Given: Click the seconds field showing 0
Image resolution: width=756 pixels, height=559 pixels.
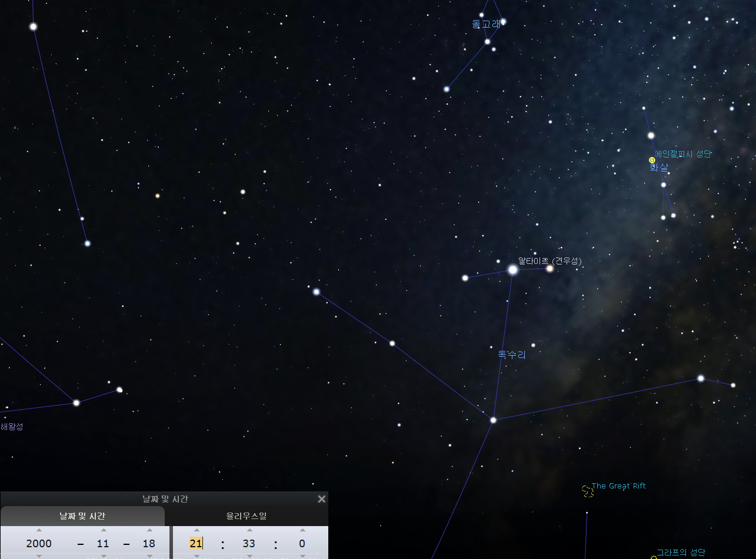Looking at the screenshot, I should 302,544.
